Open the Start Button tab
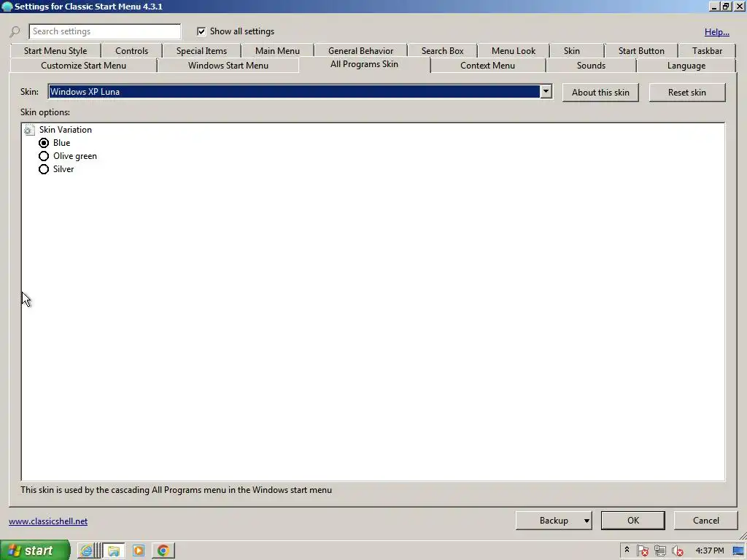 click(641, 51)
